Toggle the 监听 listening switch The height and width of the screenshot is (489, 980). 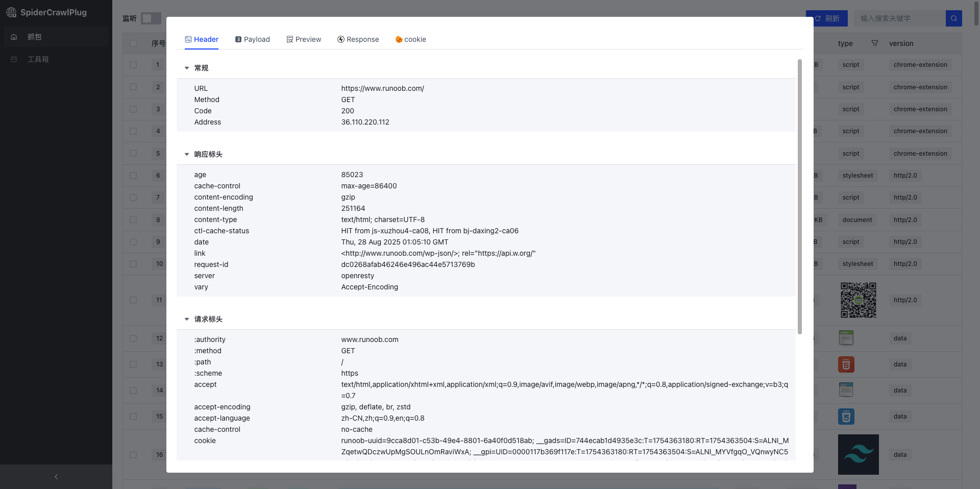(x=151, y=18)
